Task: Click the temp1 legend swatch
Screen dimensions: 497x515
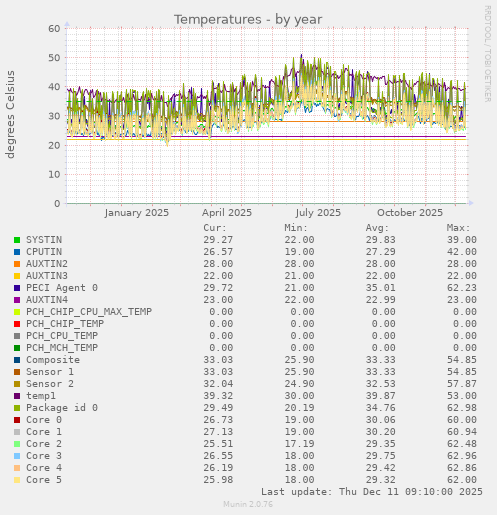Action: 17,396
